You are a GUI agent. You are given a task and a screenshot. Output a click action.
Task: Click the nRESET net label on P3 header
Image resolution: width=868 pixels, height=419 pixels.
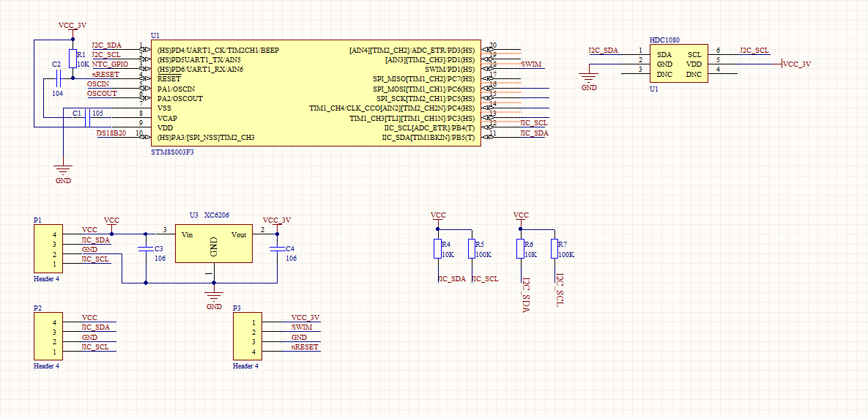click(305, 347)
